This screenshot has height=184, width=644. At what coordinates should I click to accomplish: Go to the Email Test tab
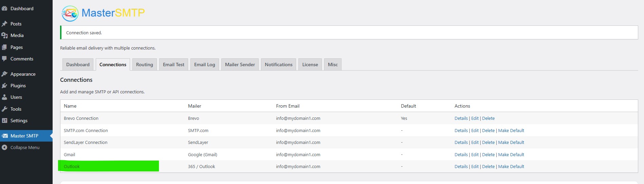click(x=173, y=65)
